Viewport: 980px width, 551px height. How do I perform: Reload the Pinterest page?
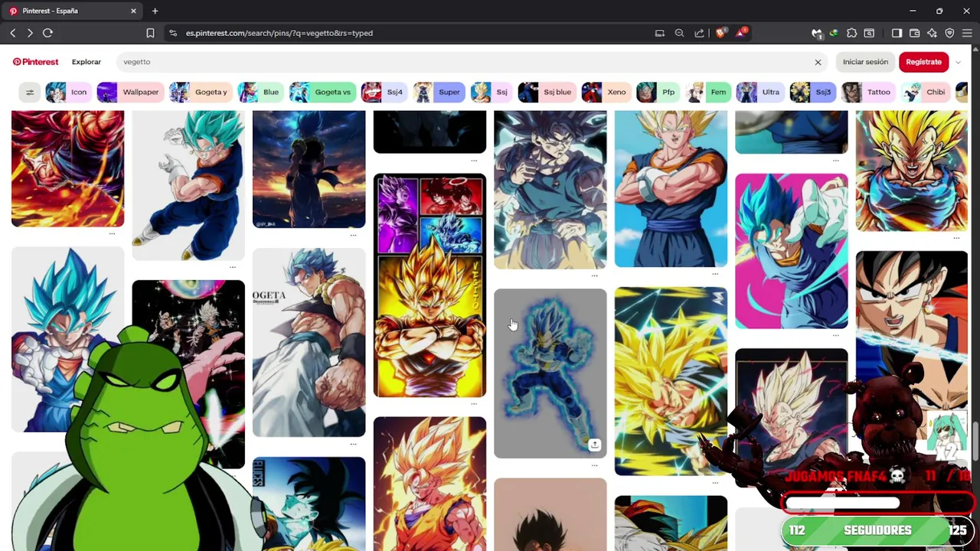click(47, 33)
